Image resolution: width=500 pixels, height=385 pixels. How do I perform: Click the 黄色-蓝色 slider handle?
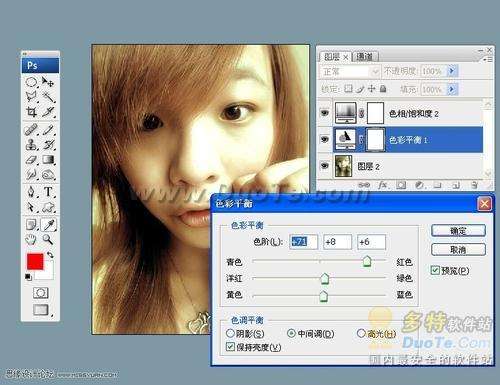coord(323,296)
